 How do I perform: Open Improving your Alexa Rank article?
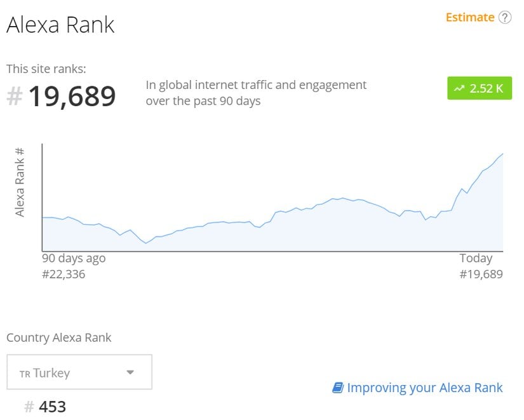click(x=424, y=388)
